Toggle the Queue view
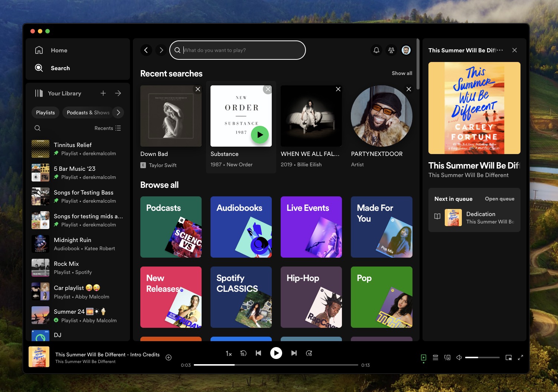Viewport: 558px width, 392px height. [435, 357]
